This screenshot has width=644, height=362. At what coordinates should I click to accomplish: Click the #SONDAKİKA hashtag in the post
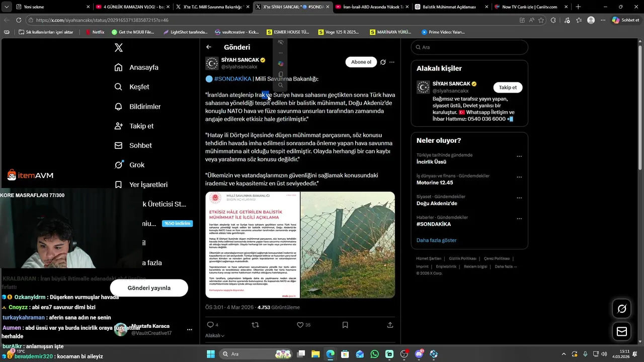tap(232, 79)
